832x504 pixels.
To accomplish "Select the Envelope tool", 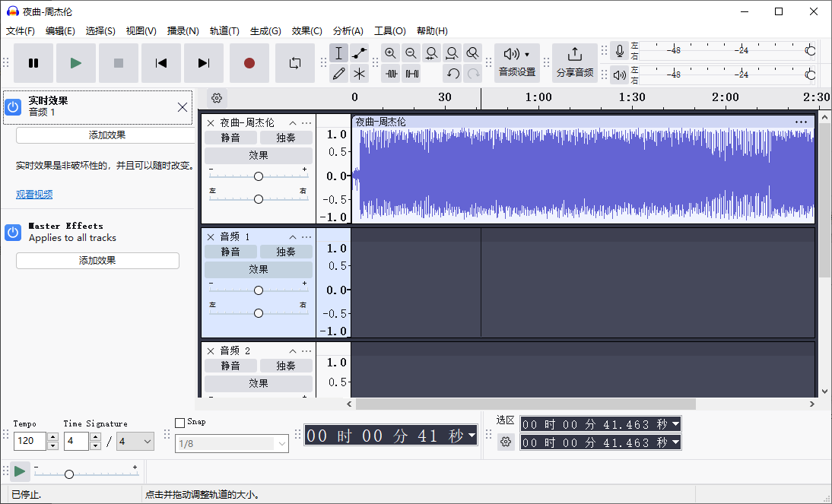I will click(x=359, y=53).
